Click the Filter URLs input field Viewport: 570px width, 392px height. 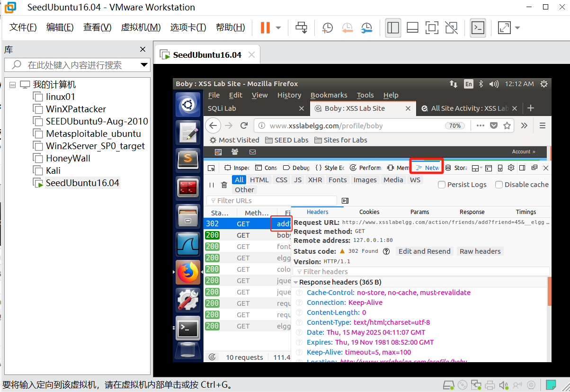tap(272, 201)
